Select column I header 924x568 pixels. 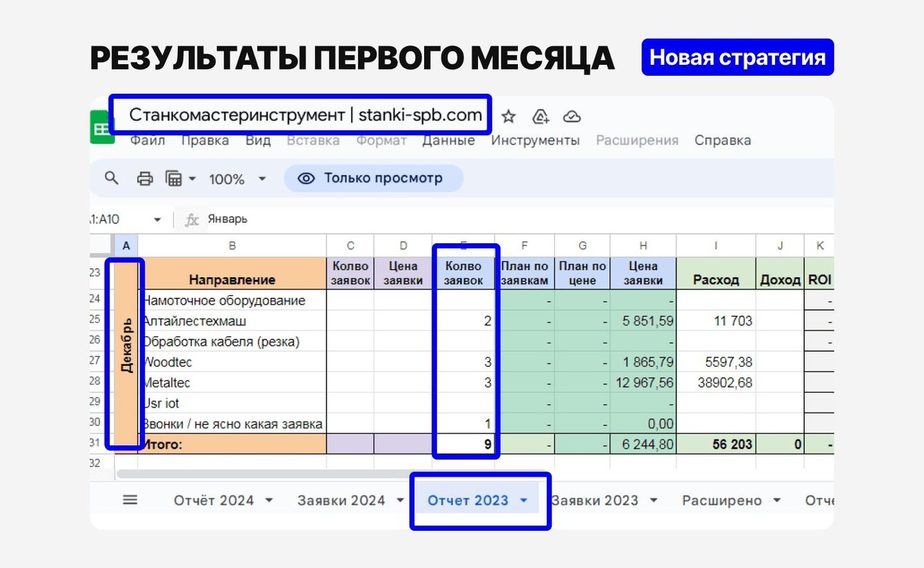click(716, 245)
